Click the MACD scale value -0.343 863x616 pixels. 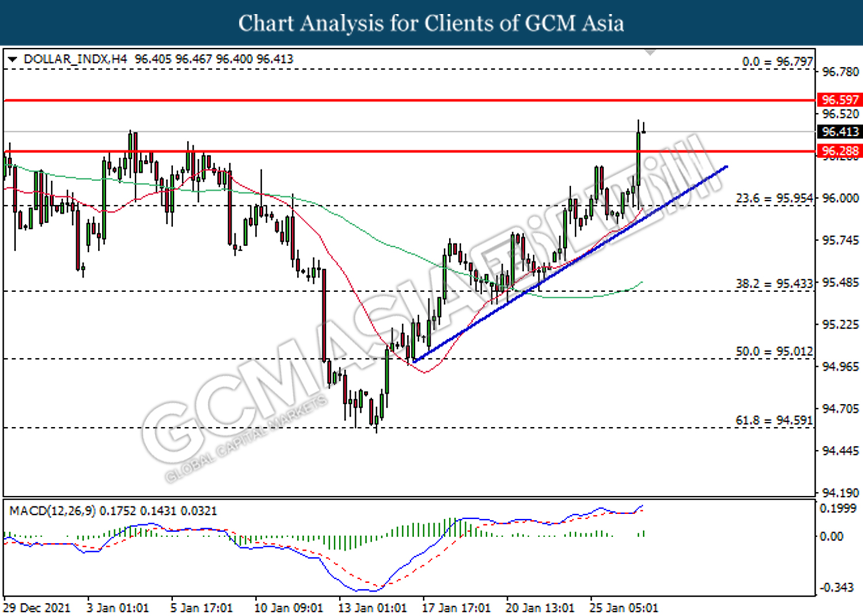(837, 587)
